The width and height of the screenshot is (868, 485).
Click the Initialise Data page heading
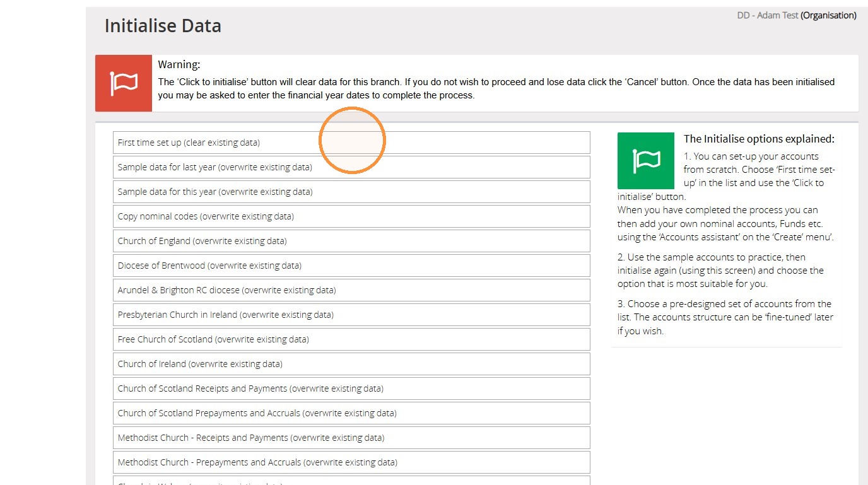[163, 26]
